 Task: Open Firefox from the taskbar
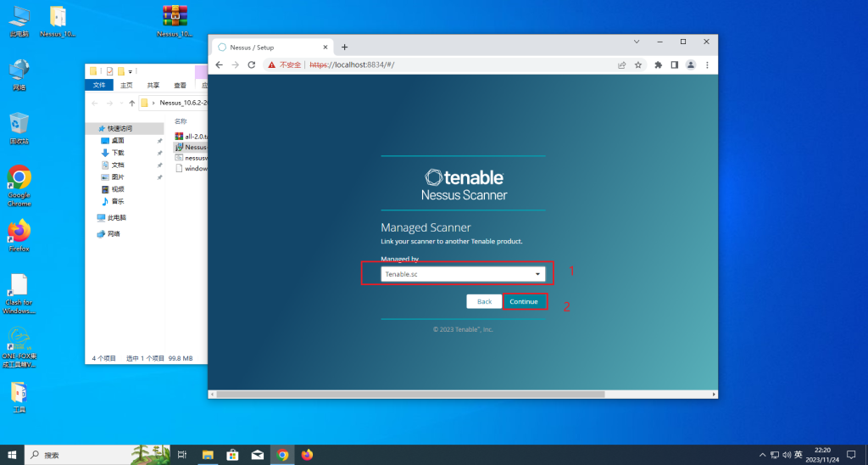(x=307, y=455)
